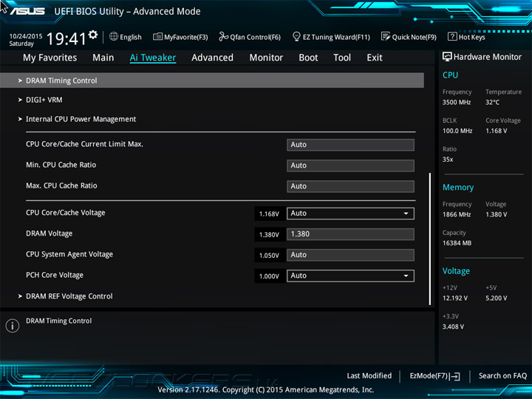Click the 1.168V current value badge

pos(269,214)
